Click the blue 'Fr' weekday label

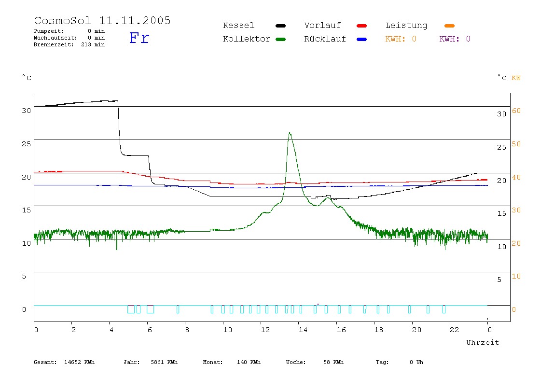point(139,38)
